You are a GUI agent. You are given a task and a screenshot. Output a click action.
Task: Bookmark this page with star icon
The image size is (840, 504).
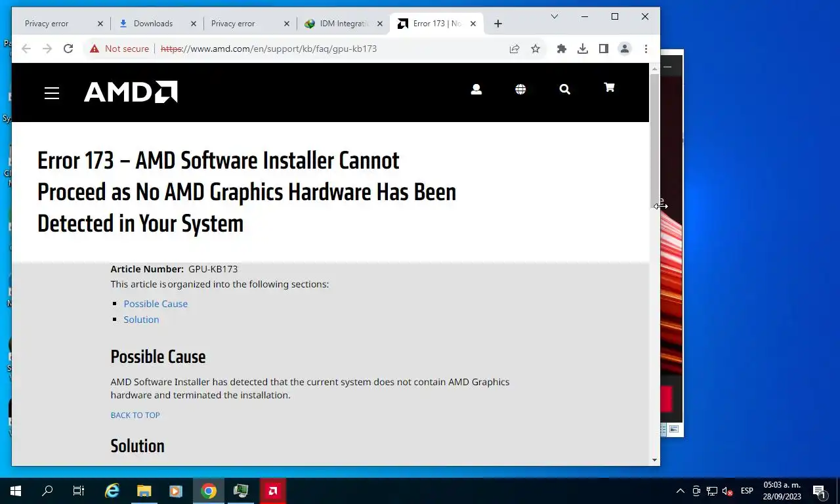click(x=535, y=49)
